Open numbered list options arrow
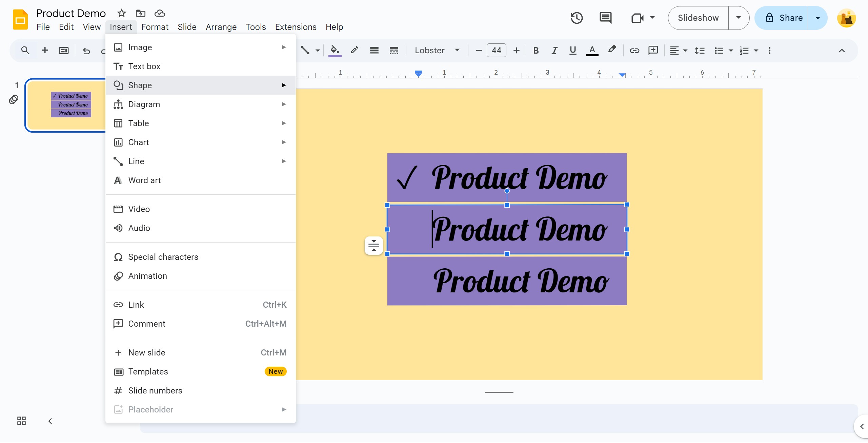Screen dimensions: 868x443 pos(756,51)
